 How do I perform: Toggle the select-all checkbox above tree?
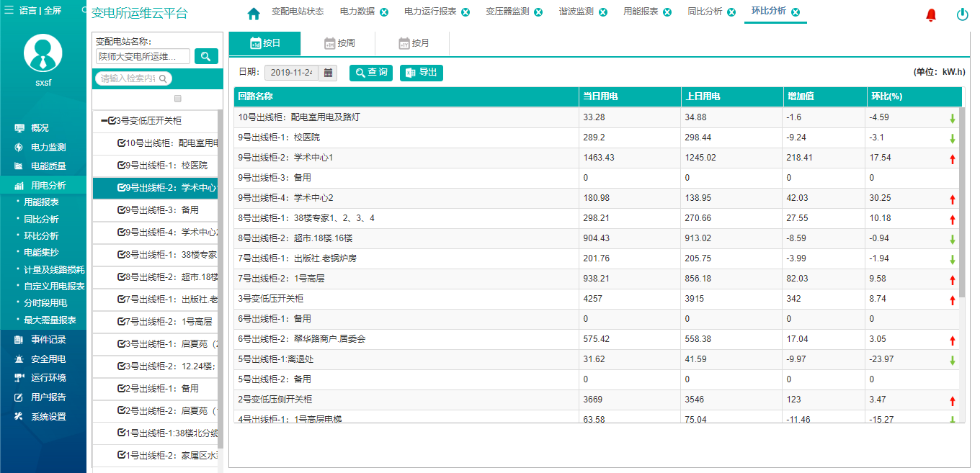click(178, 99)
